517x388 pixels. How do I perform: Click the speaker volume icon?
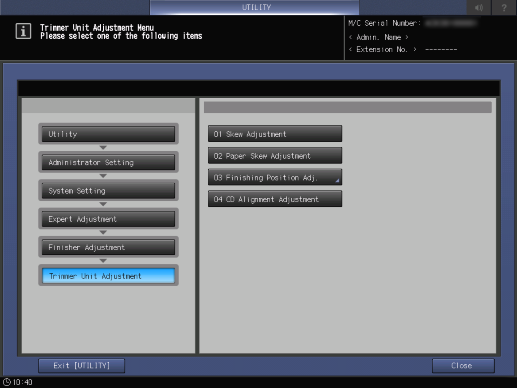[479, 7]
